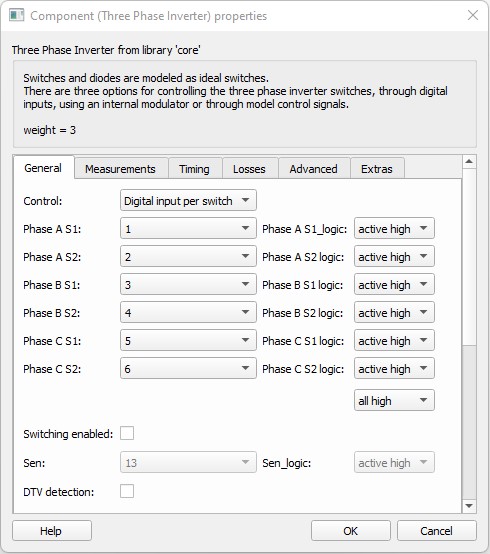Click the component properties window icon
Image resolution: width=490 pixels, height=554 pixels.
pos(17,16)
